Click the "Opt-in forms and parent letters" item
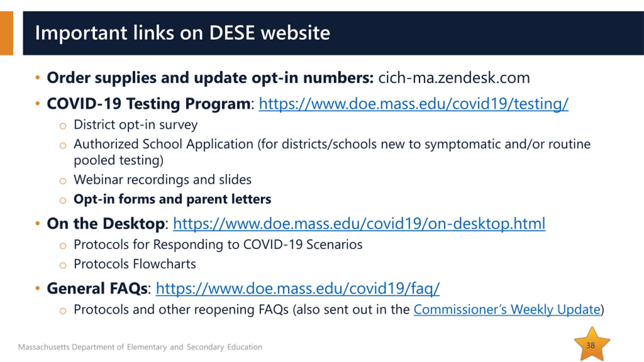Screen dimensions: 644x362 coord(172,199)
